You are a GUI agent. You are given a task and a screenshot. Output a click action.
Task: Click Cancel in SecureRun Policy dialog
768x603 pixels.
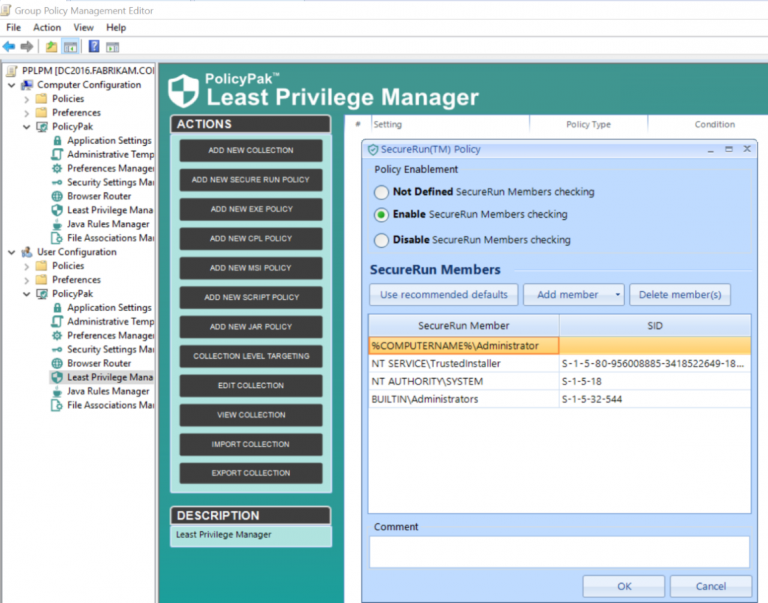(711, 586)
